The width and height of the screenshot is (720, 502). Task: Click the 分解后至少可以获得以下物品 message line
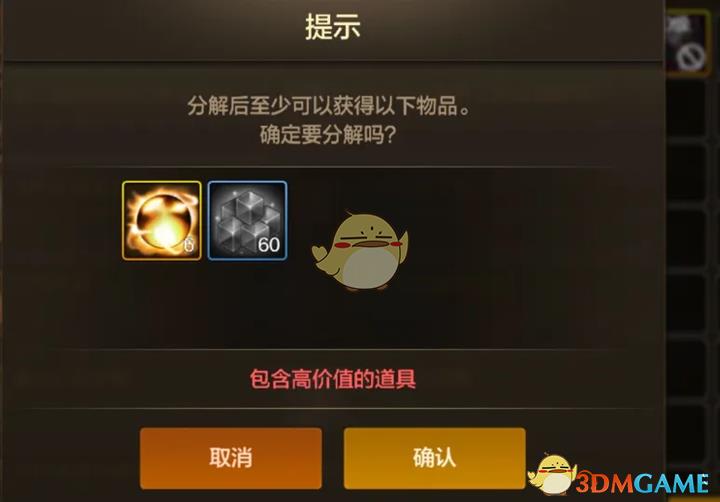(329, 105)
